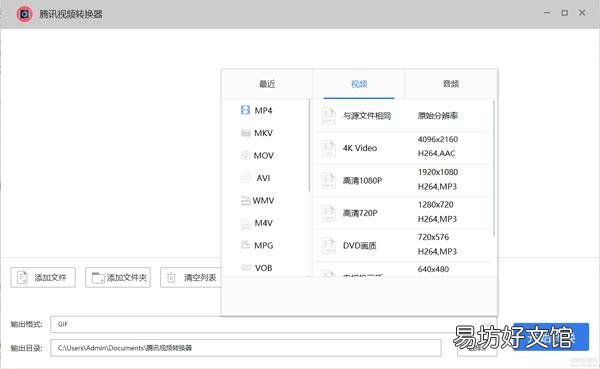The height and width of the screenshot is (369, 600).
Task: Click the file icon beside 高清720P
Action: click(329, 213)
